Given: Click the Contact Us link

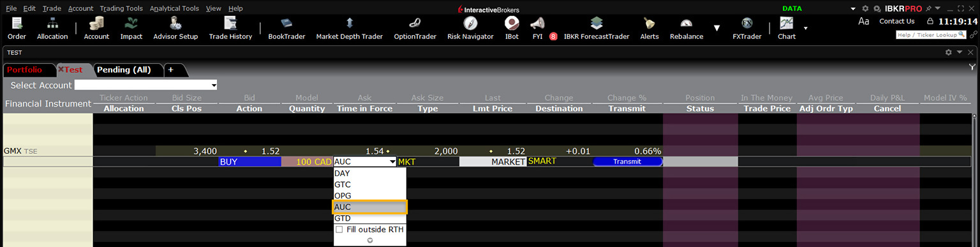Looking at the screenshot, I should [x=896, y=21].
